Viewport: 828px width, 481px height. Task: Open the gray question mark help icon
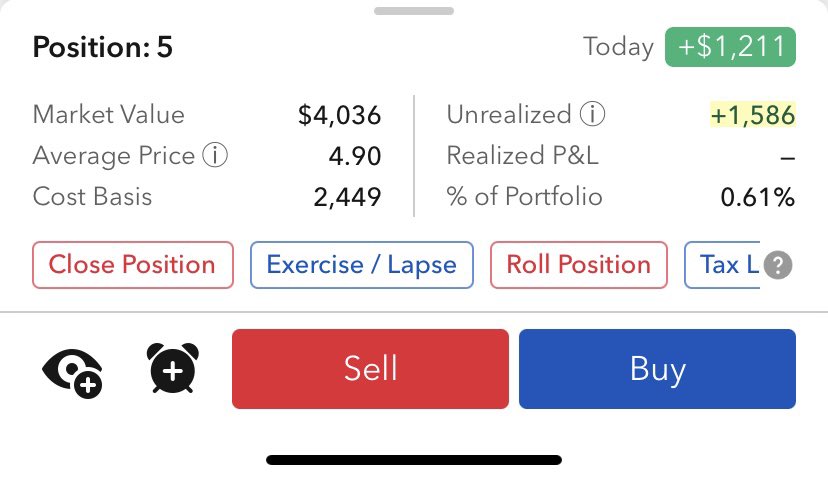coord(778,265)
